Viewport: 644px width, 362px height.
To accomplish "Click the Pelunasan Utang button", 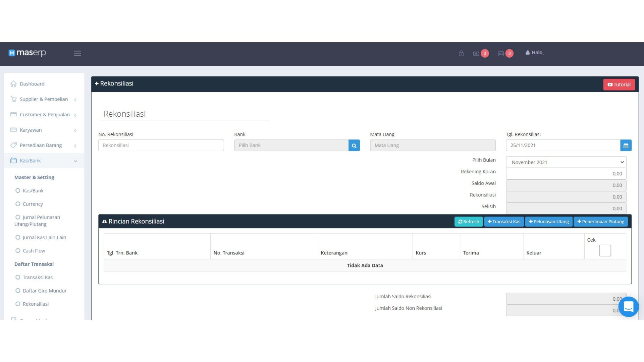I will 549,222.
